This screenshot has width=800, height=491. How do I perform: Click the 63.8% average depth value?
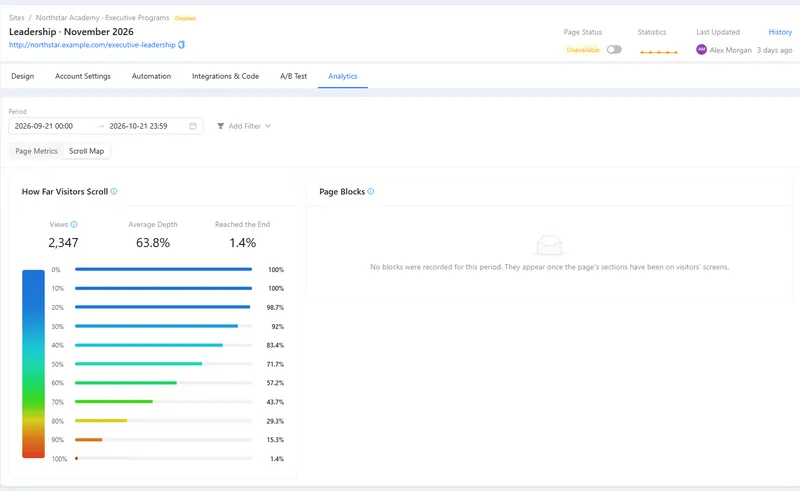(153, 242)
